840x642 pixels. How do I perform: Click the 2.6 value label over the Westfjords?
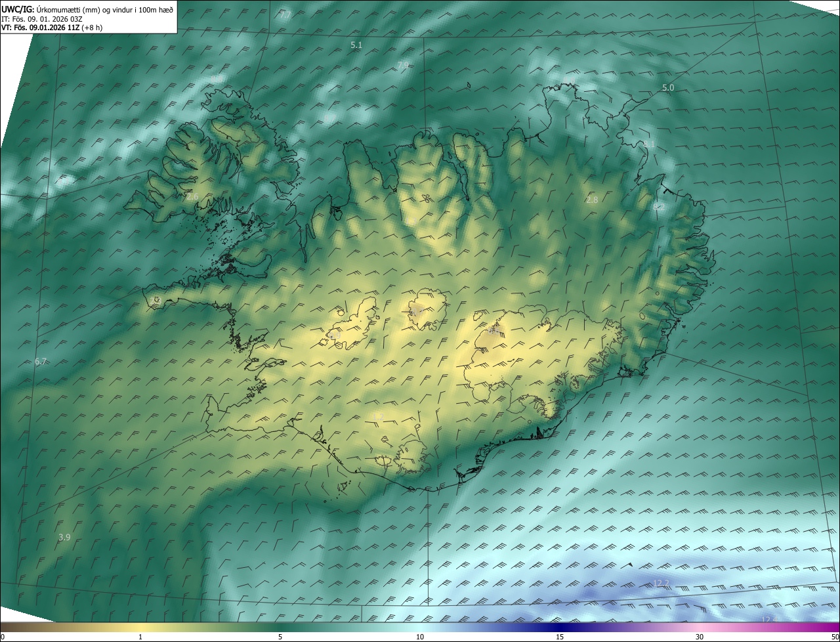192,196
